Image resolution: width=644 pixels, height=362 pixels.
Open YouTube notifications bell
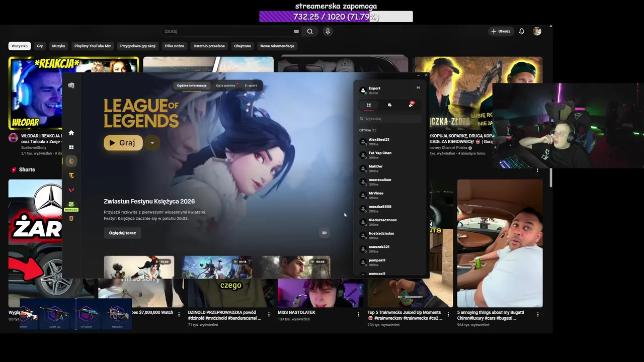[x=522, y=31]
